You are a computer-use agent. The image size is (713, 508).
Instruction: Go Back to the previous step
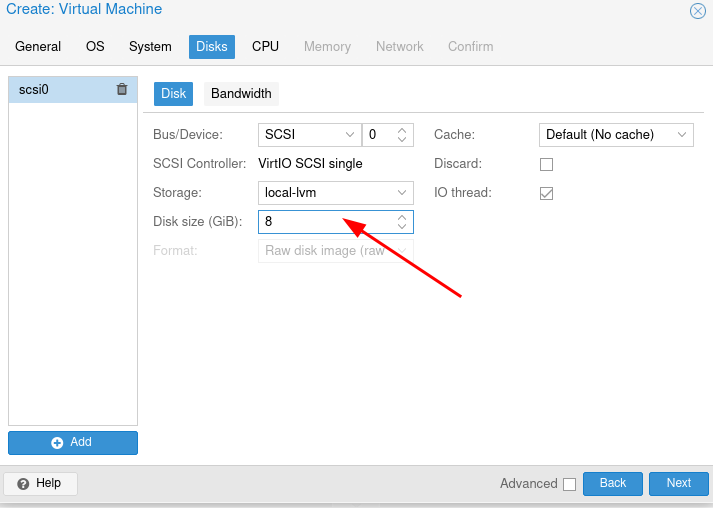pos(612,483)
